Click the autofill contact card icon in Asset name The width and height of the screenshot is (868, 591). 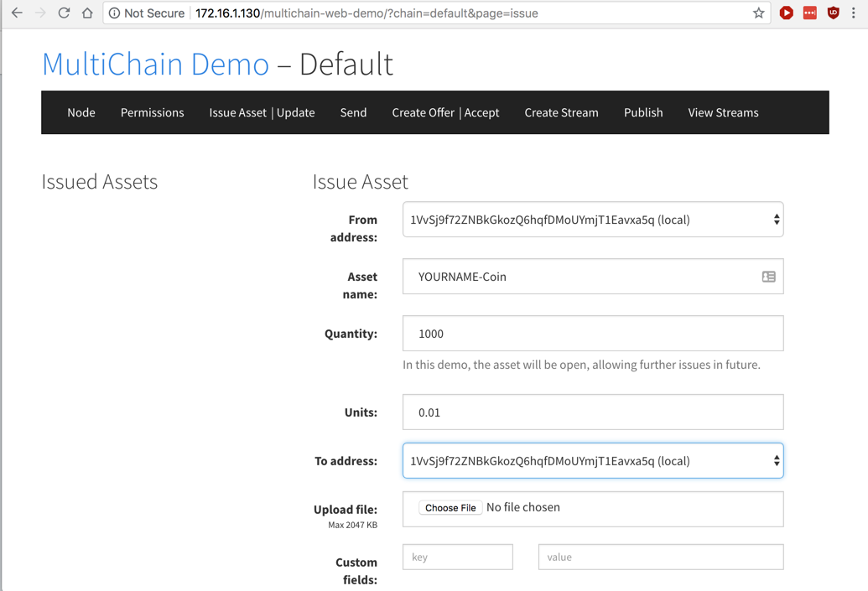click(x=768, y=277)
